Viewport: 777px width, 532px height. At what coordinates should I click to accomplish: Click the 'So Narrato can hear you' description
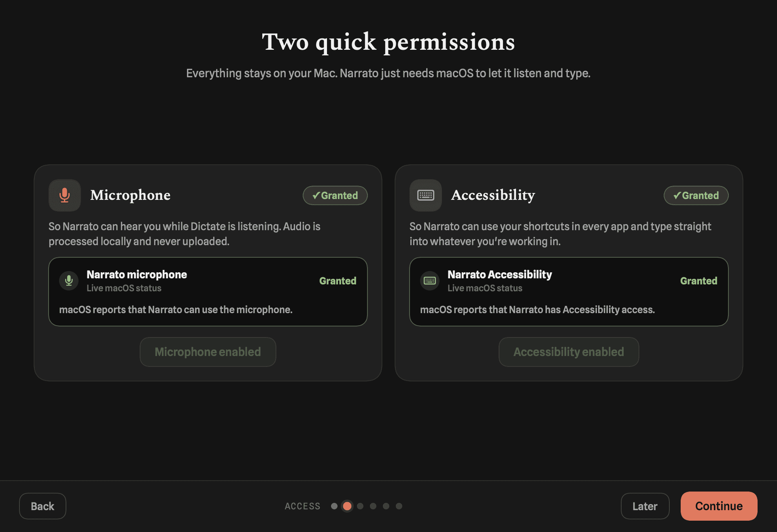click(185, 234)
